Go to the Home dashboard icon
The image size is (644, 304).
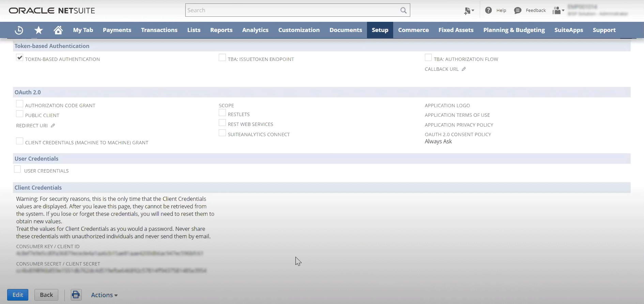pos(58,30)
